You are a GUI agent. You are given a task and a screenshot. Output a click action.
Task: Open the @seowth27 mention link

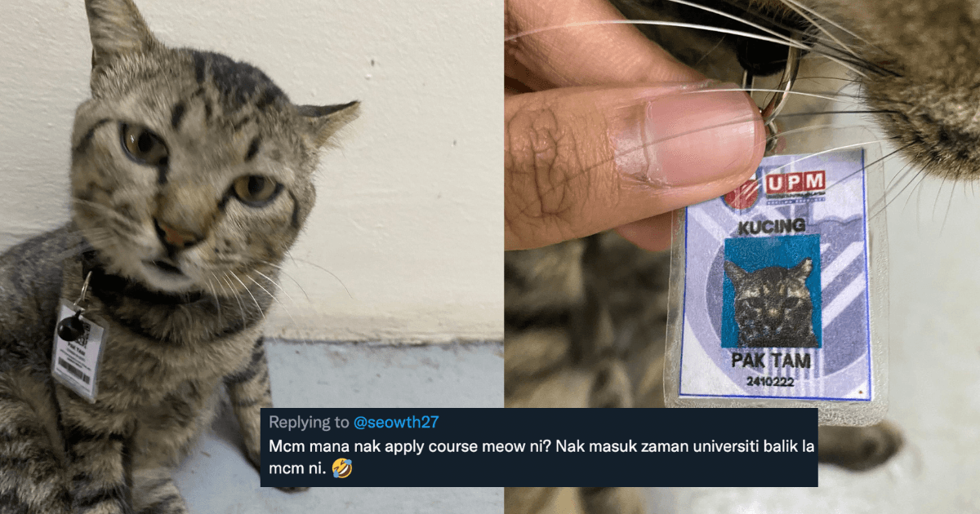coord(396,423)
